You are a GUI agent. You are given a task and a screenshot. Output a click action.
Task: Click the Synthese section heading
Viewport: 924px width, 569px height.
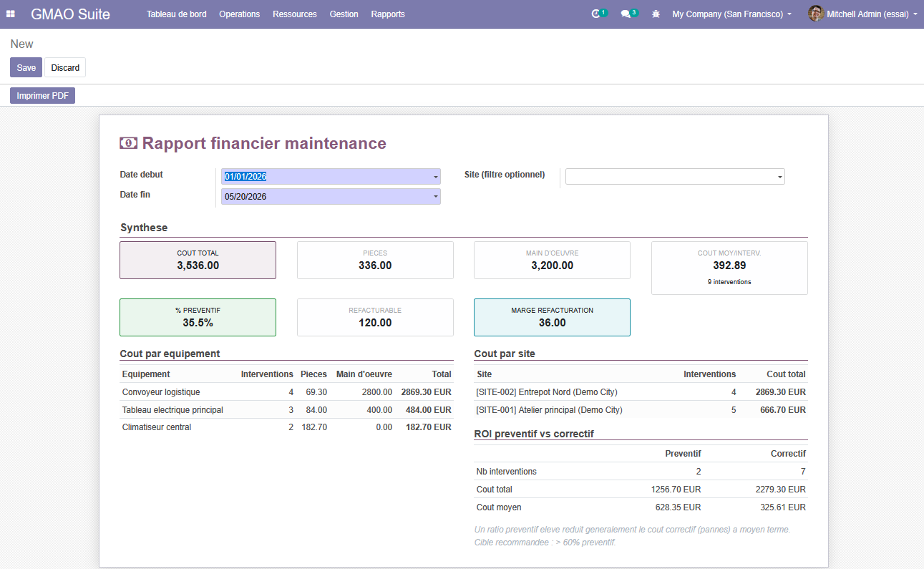(x=144, y=228)
